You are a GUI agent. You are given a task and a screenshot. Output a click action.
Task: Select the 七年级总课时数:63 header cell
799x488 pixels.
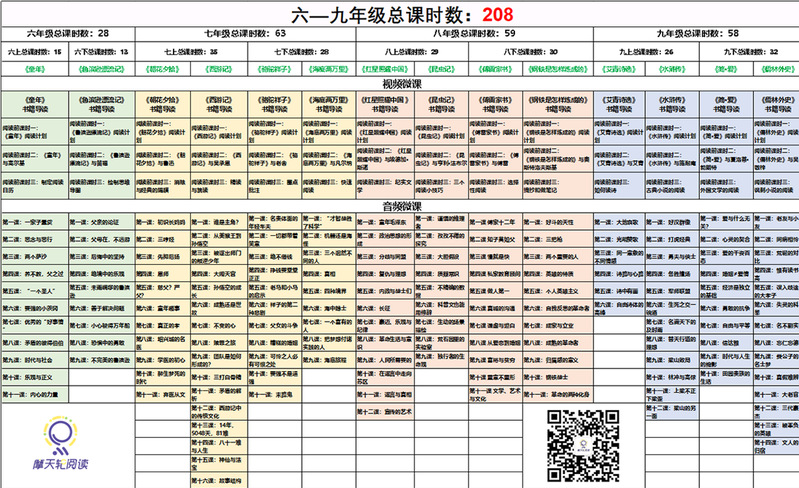246,34
